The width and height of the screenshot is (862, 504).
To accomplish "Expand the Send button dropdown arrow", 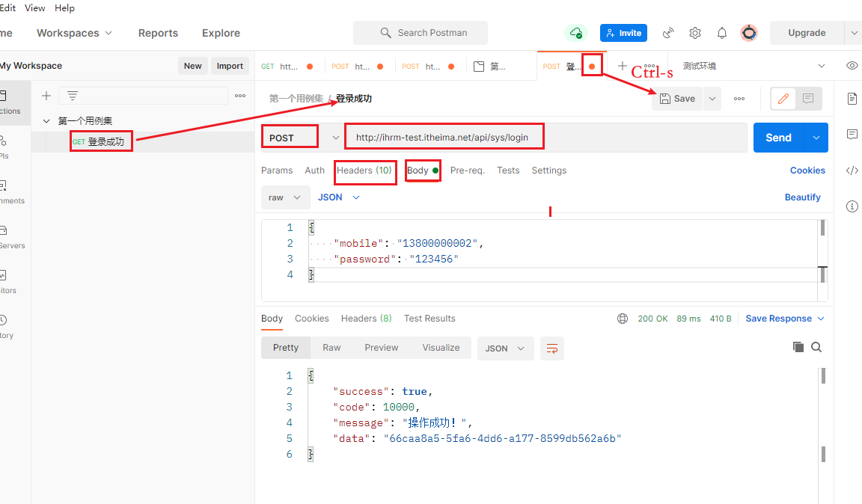I will (816, 138).
